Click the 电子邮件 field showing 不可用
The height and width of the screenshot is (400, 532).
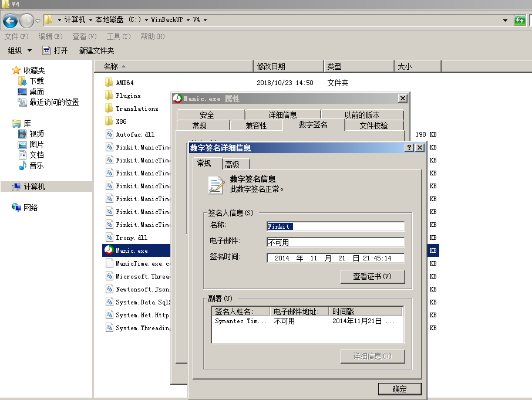(335, 242)
